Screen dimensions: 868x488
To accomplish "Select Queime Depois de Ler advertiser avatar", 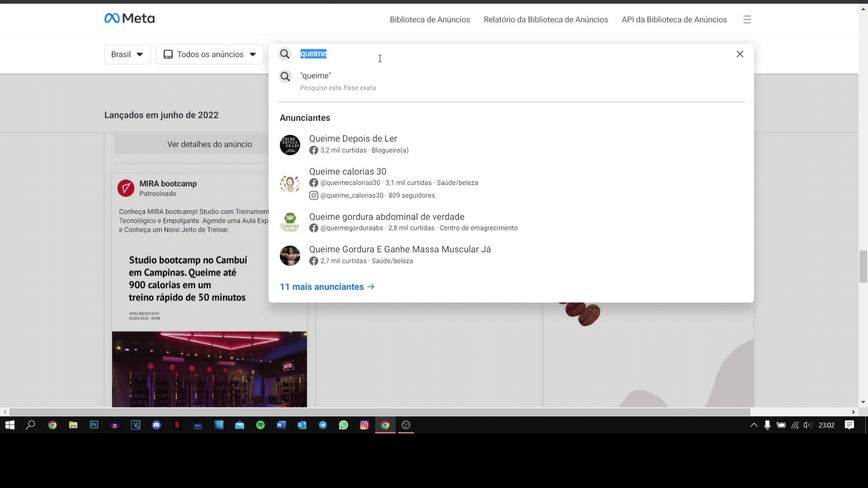I will tap(290, 145).
